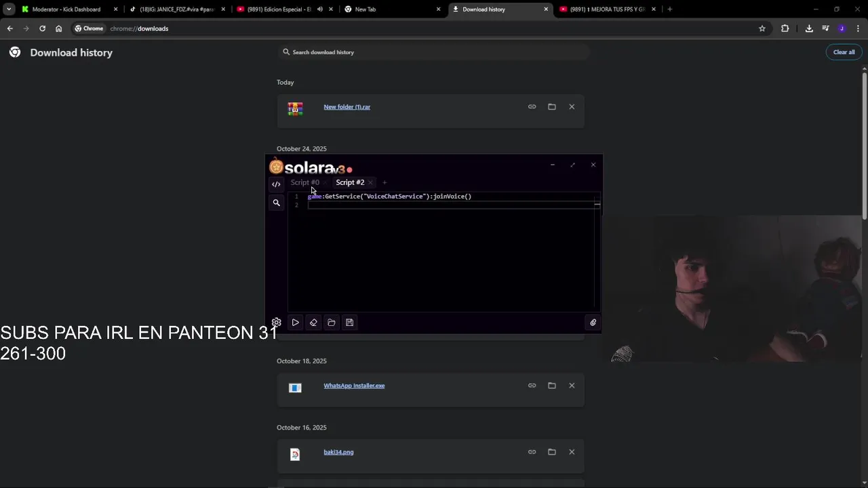Click inside the Solara code editor line 2
The image size is (868, 488).
450,205
